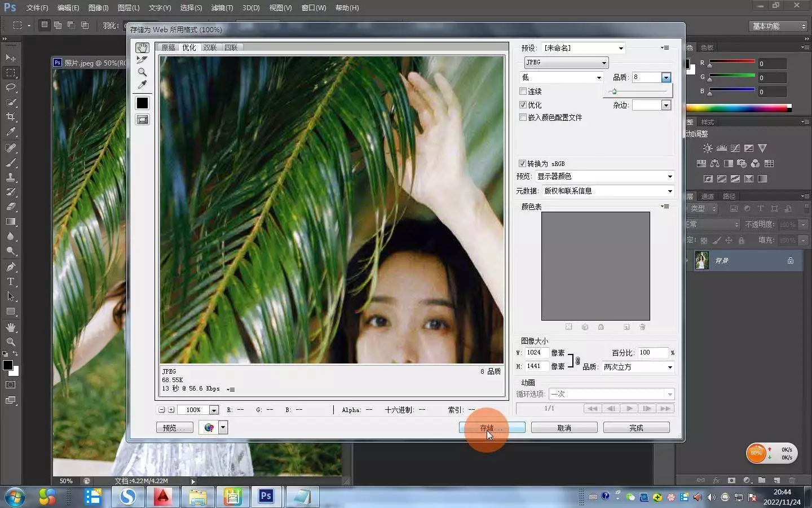This screenshot has height=508, width=812.
Task: Toggle slice visibility icon in dialog
Action: point(142,120)
